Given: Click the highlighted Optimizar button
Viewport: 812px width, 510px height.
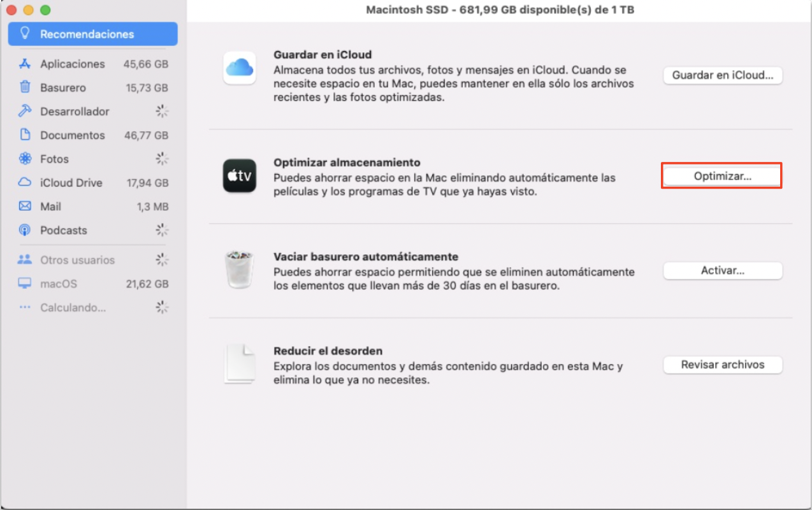Looking at the screenshot, I should pyautogui.click(x=721, y=176).
